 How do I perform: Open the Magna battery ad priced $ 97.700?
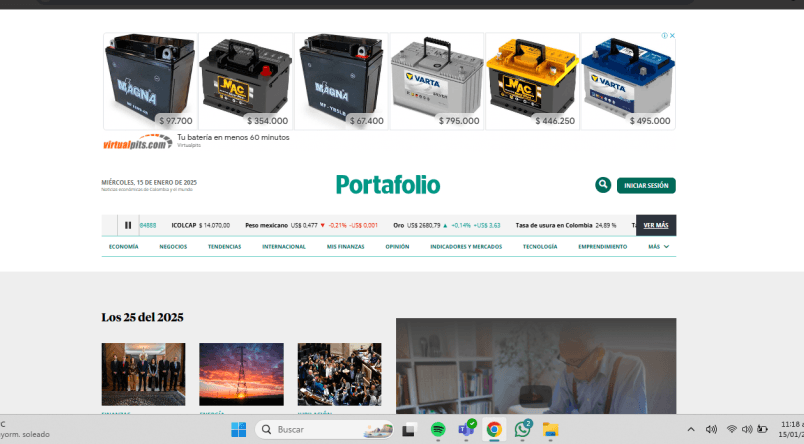(150, 81)
